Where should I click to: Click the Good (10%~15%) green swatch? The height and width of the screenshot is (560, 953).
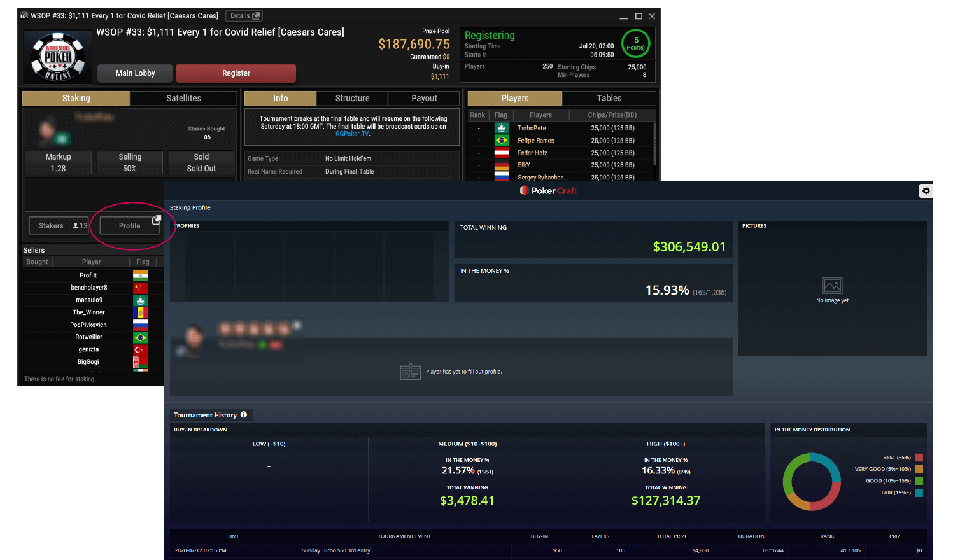click(x=919, y=481)
